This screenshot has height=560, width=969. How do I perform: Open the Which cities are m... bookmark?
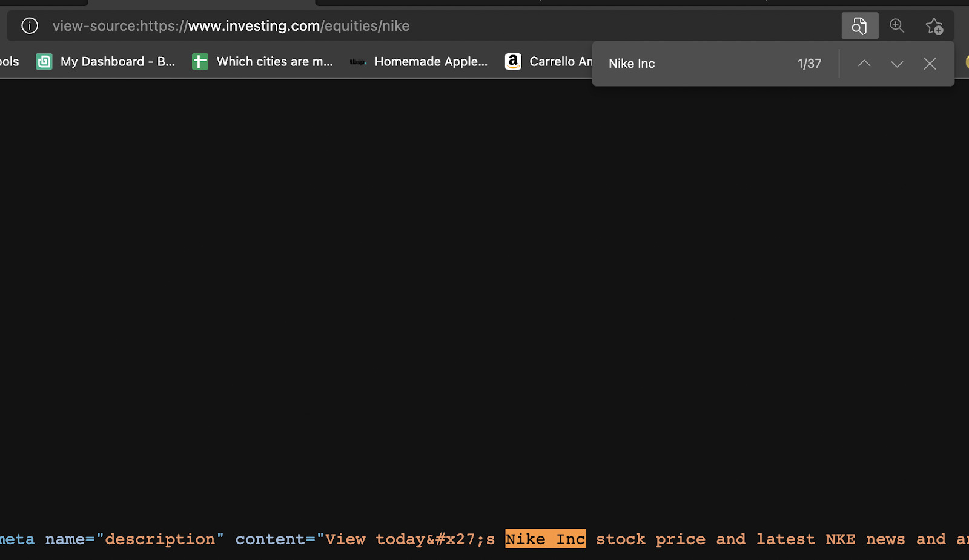pyautogui.click(x=262, y=61)
